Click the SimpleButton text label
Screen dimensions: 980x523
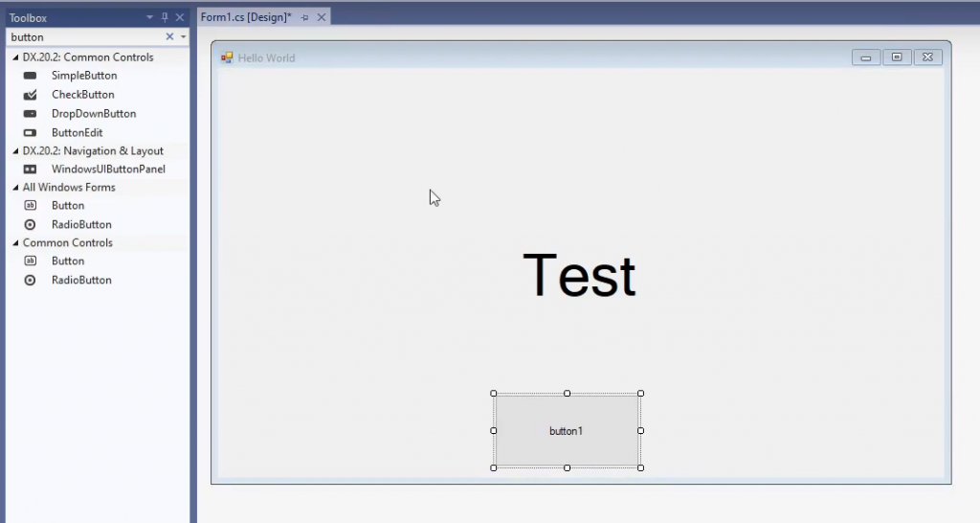[x=84, y=76]
